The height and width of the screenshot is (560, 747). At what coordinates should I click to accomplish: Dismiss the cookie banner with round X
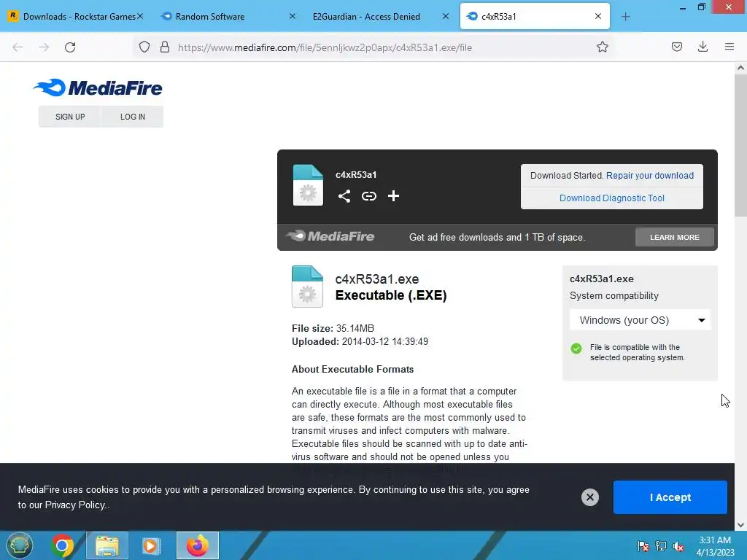(x=589, y=497)
